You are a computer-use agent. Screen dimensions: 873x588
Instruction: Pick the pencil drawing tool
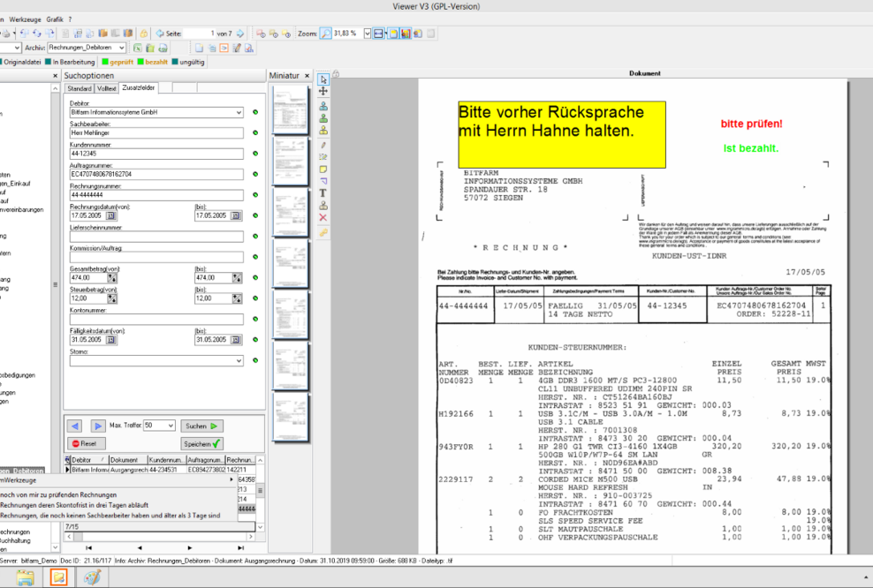(x=323, y=144)
